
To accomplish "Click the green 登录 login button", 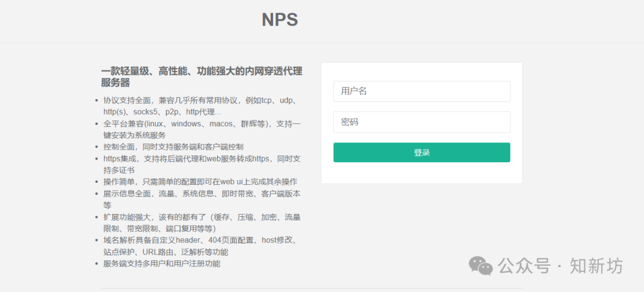I will point(422,153).
